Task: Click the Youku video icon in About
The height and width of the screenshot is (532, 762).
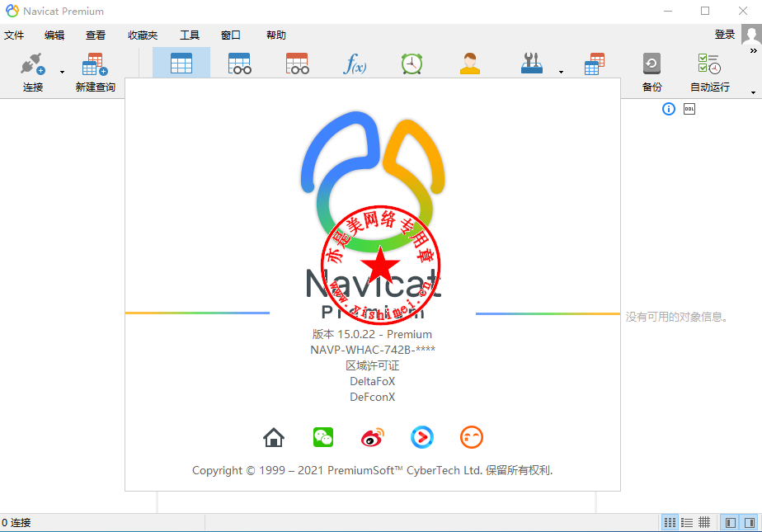Action: (422, 437)
